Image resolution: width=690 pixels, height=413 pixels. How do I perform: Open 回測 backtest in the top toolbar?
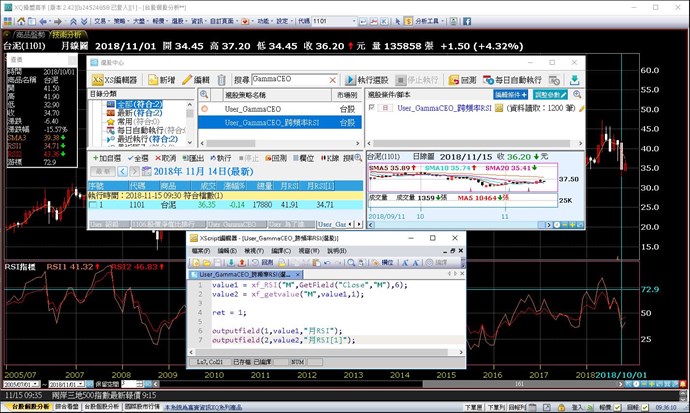pos(463,79)
